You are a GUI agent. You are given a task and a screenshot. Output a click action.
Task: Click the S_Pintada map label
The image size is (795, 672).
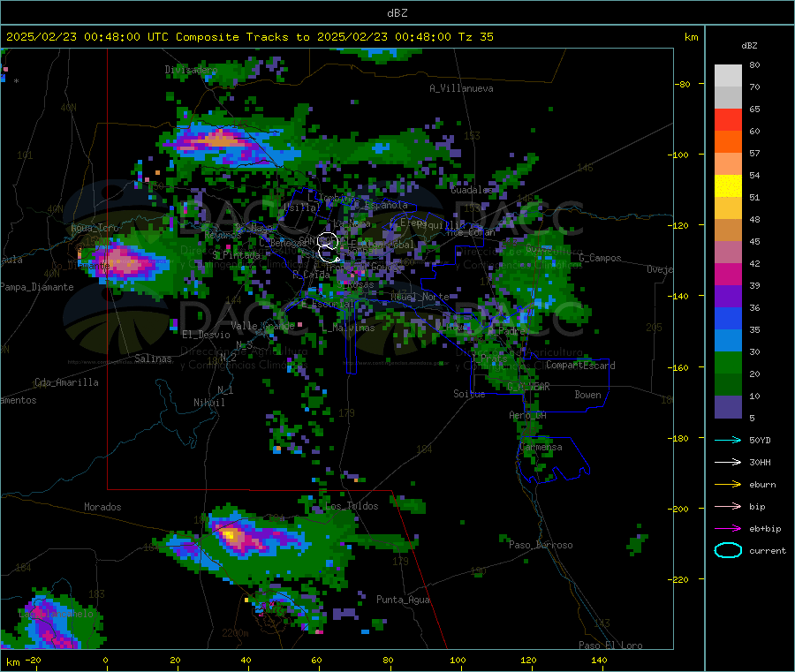tap(236, 255)
